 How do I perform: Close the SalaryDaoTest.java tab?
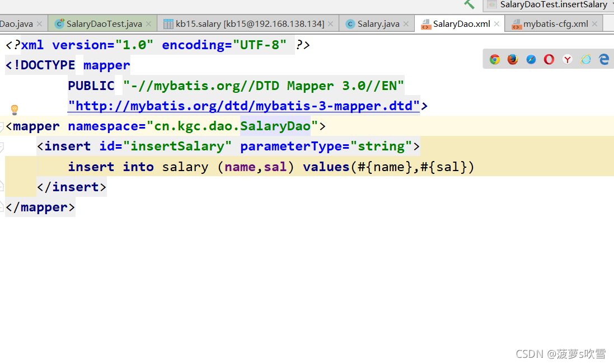coord(148,24)
